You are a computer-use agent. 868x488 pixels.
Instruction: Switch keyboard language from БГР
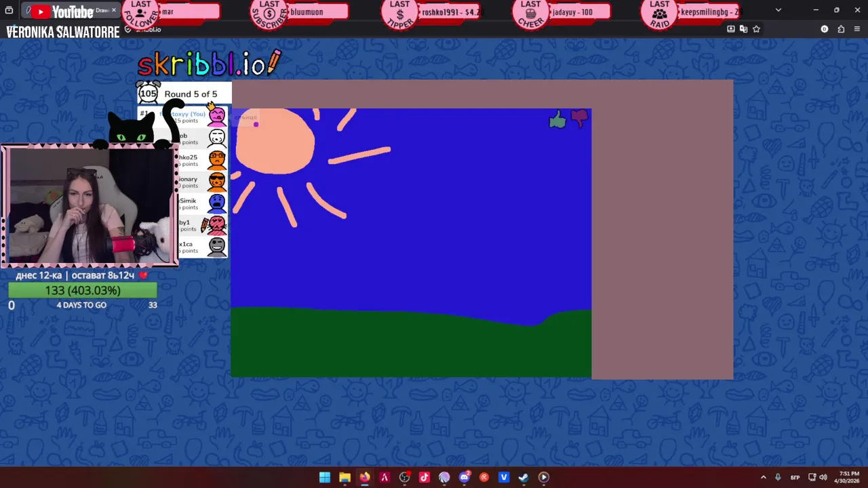[x=795, y=477]
